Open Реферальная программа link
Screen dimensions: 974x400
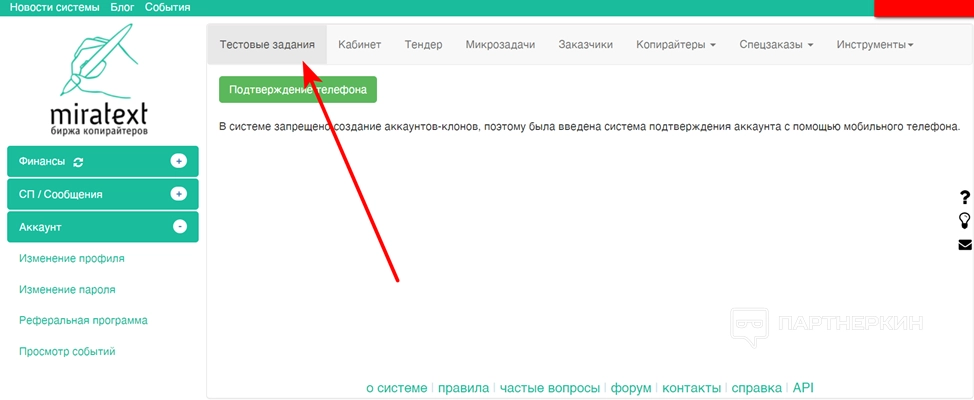83,320
